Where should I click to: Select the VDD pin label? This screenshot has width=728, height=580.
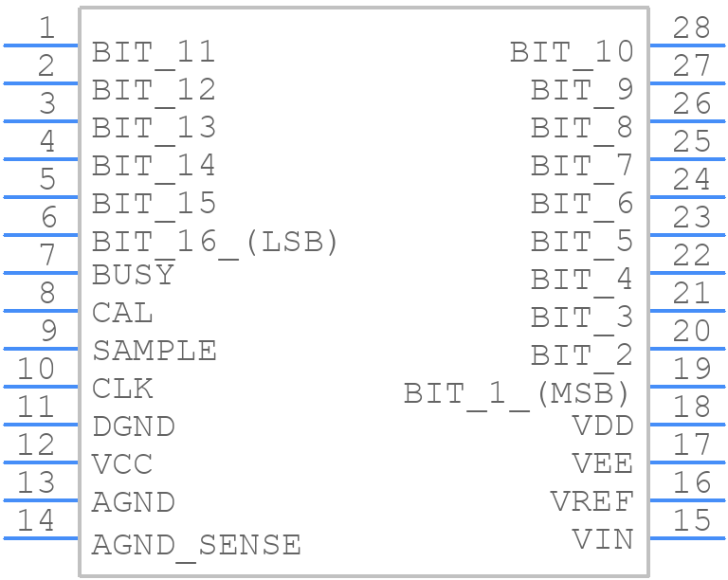(603, 426)
